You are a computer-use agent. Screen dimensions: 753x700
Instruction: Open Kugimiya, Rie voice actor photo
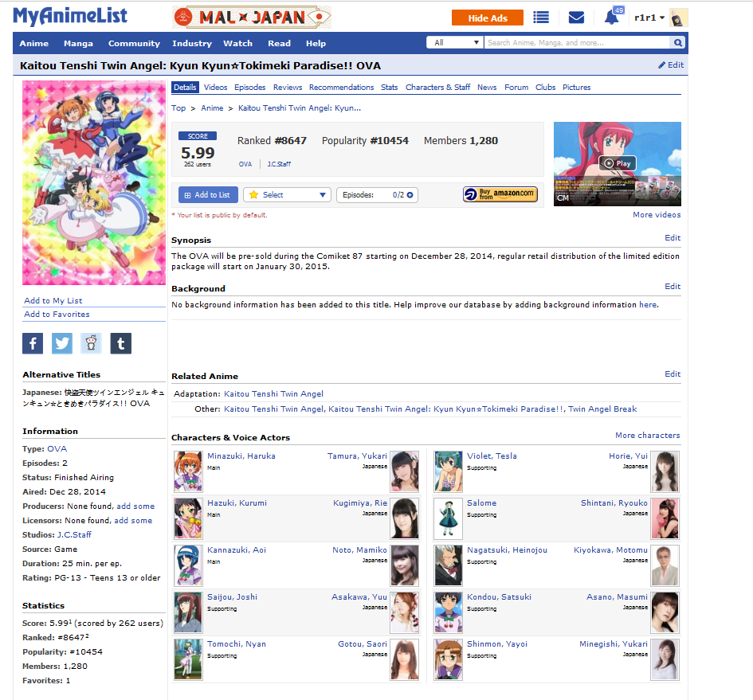pyautogui.click(x=404, y=518)
